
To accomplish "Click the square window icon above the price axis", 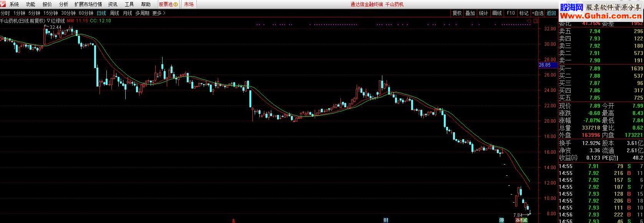I will pyautogui.click(x=535, y=21).
